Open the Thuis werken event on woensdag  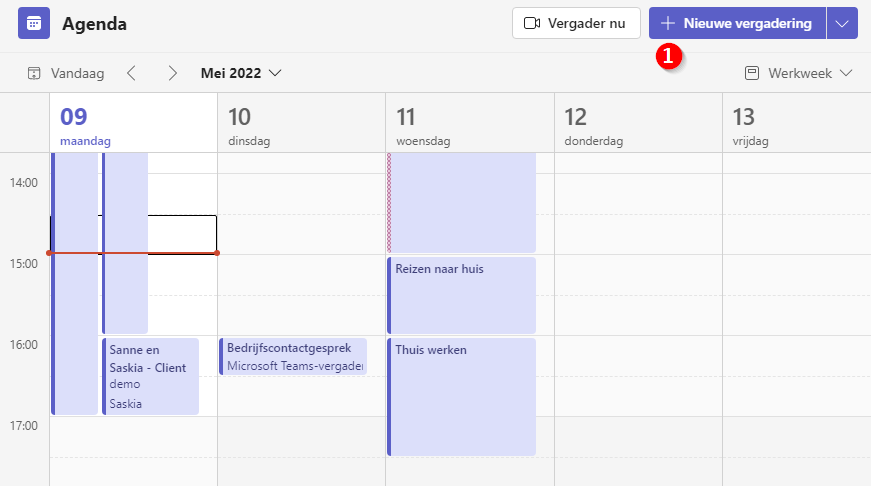coord(460,395)
